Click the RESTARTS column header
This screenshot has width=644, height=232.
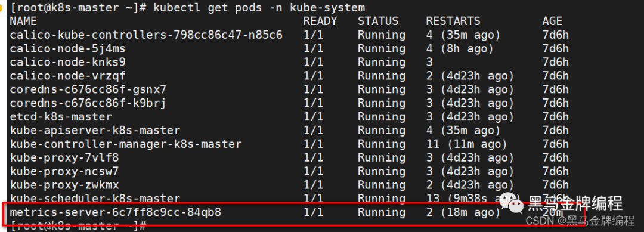[453, 21]
